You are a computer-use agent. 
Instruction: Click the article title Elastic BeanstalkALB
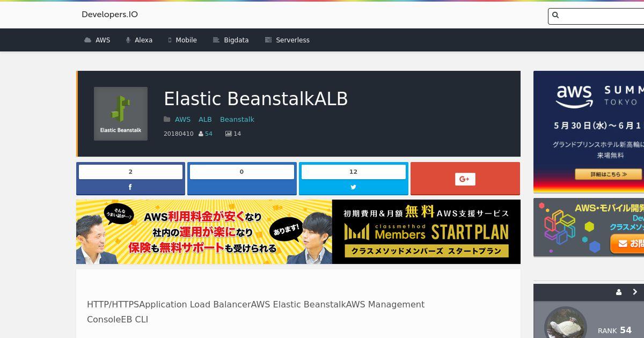tap(256, 99)
